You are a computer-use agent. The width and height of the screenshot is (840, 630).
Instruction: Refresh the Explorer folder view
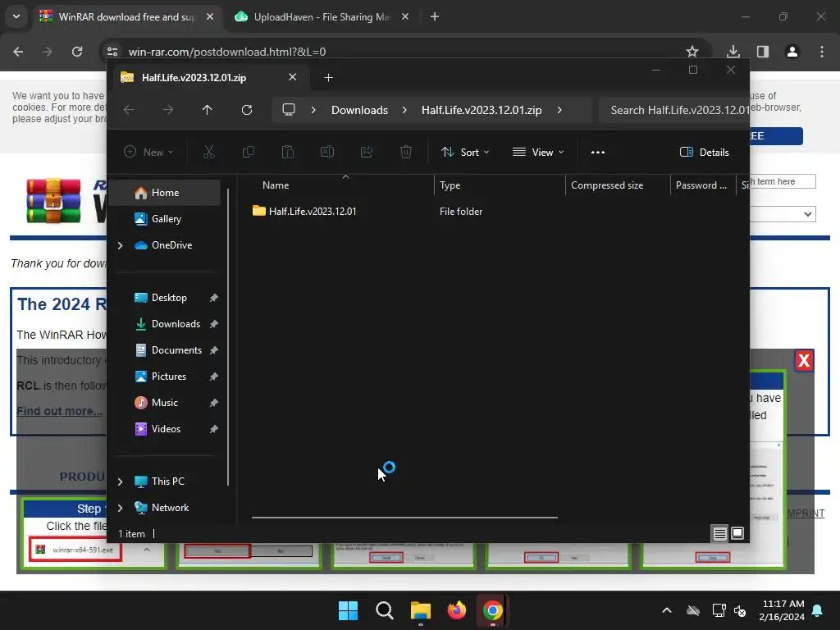click(246, 110)
